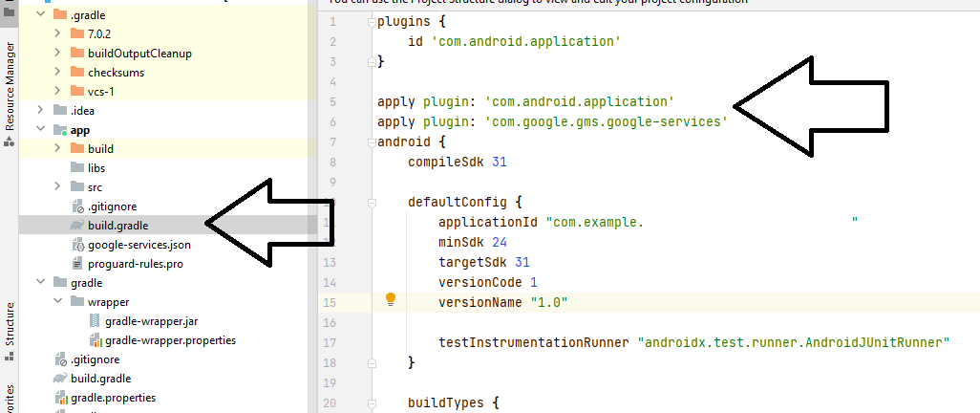Select the gradle folder icon above wrapper
The image size is (980, 413).
click(60, 283)
